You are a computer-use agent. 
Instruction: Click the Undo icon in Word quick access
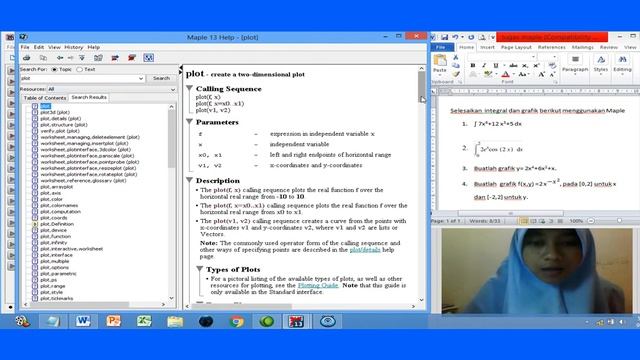[455, 37]
